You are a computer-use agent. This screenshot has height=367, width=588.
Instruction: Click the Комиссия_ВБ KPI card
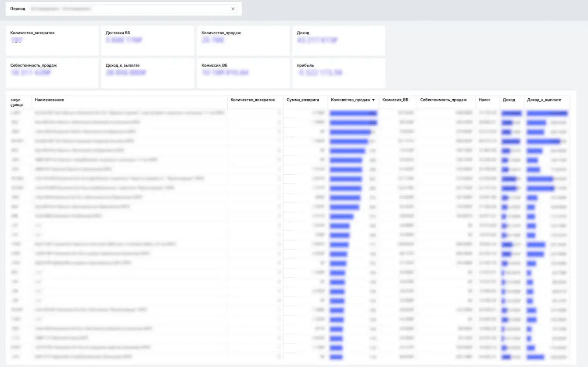click(243, 73)
